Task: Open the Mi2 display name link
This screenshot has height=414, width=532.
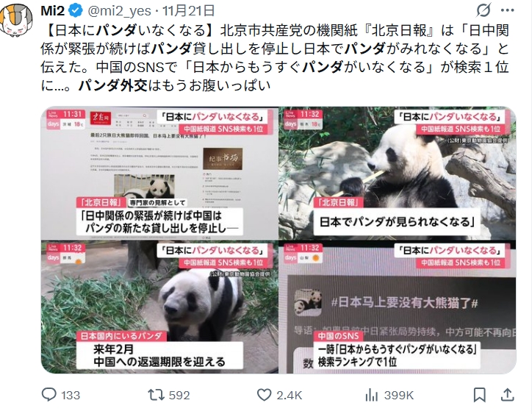Action: coord(53,11)
